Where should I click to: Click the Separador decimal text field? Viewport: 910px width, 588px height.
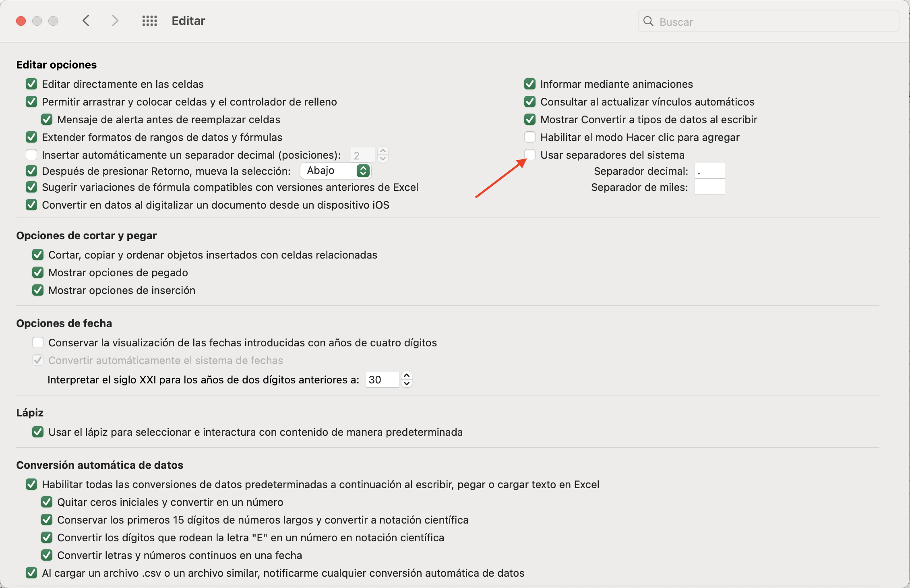point(709,171)
